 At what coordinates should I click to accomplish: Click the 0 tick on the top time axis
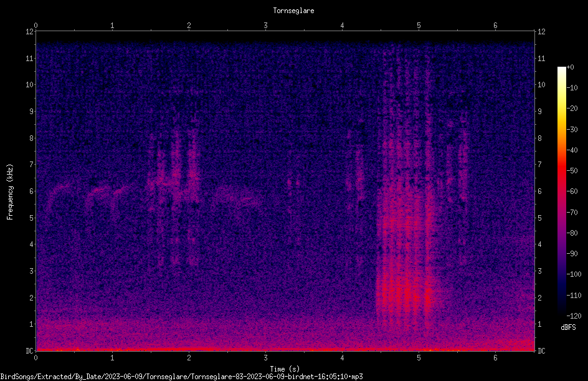tap(36, 26)
